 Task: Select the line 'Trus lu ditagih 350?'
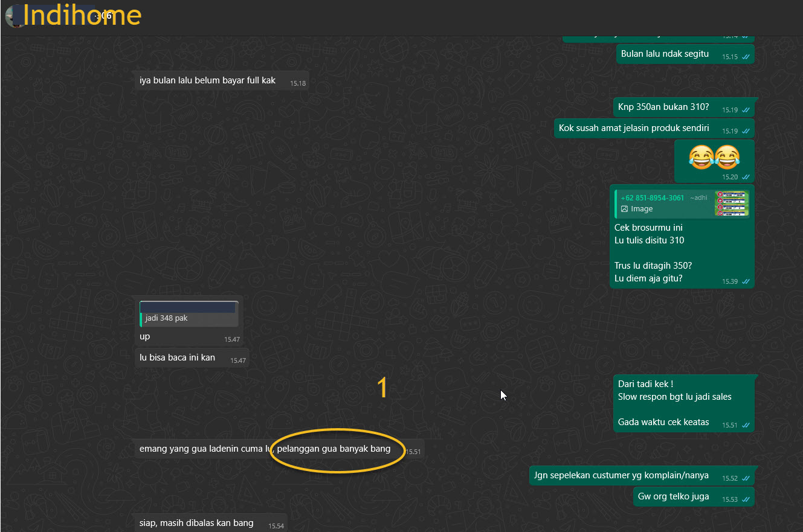coord(653,266)
